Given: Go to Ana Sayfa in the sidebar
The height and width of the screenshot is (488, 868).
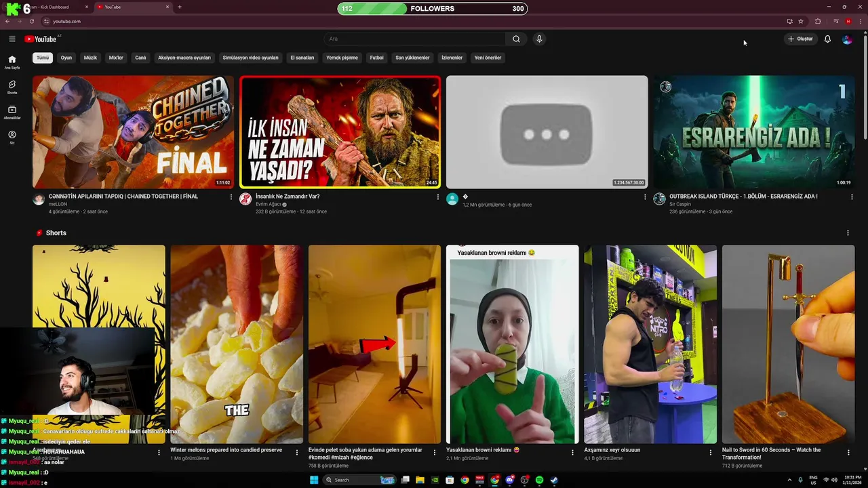Looking at the screenshot, I should pos(12,62).
